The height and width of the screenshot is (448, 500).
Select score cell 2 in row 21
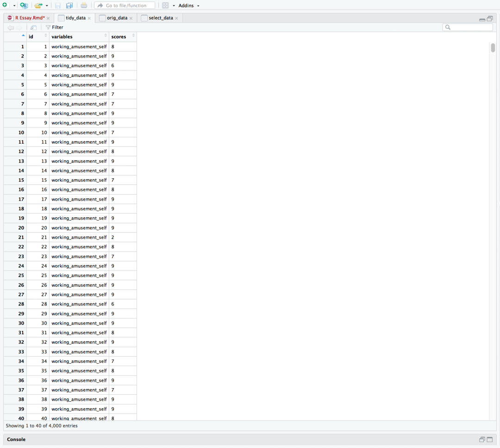coord(123,237)
